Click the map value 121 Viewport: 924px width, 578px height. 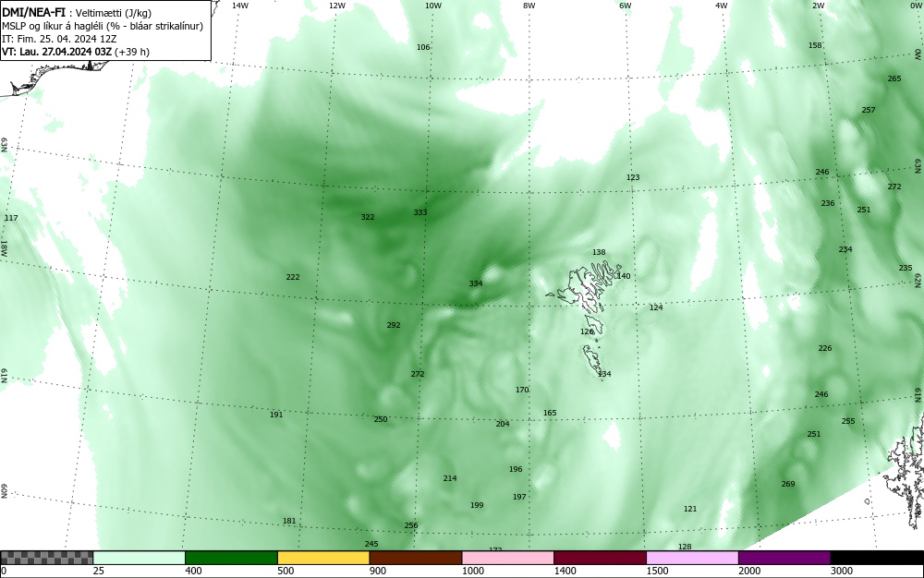690,509
